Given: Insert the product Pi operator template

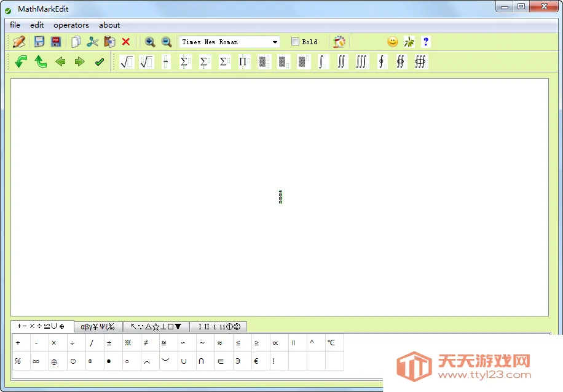Looking at the screenshot, I should pos(244,62).
